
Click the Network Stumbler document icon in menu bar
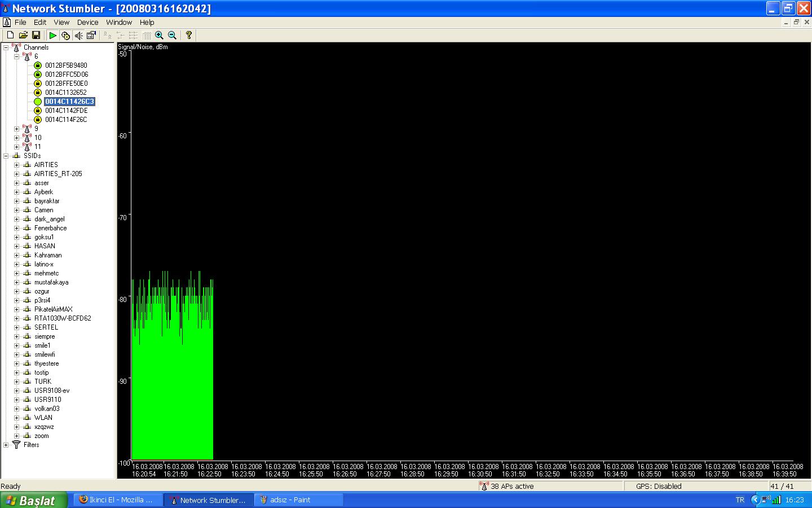(x=6, y=22)
